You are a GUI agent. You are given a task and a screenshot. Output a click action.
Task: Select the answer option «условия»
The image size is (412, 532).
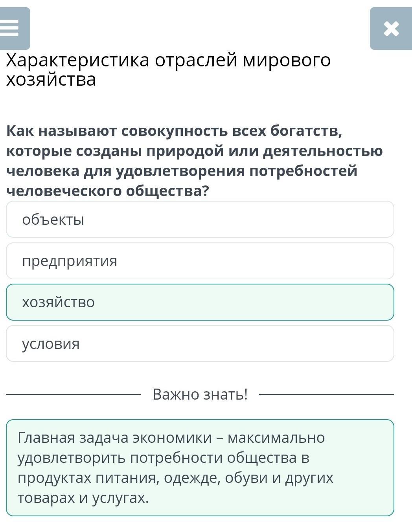[x=200, y=343]
